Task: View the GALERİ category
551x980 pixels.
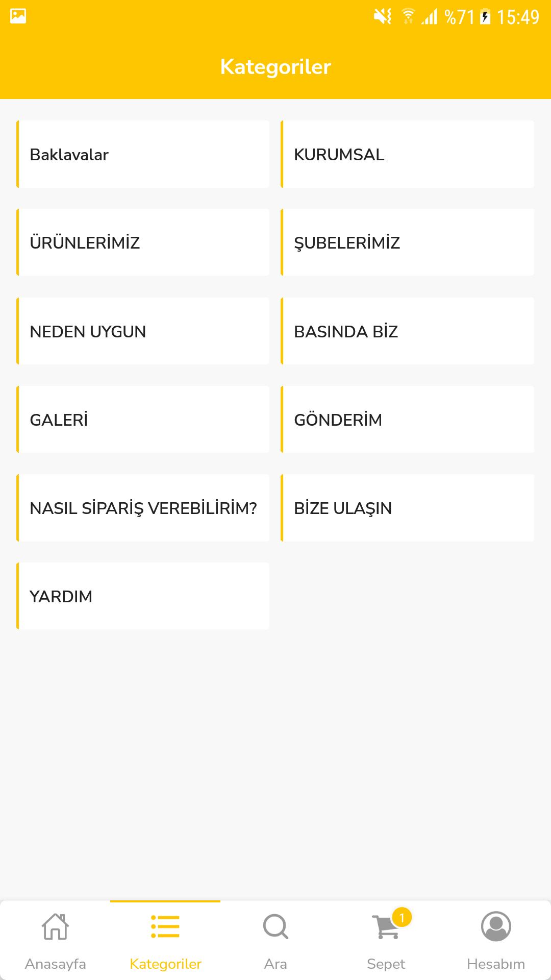Action: click(143, 420)
